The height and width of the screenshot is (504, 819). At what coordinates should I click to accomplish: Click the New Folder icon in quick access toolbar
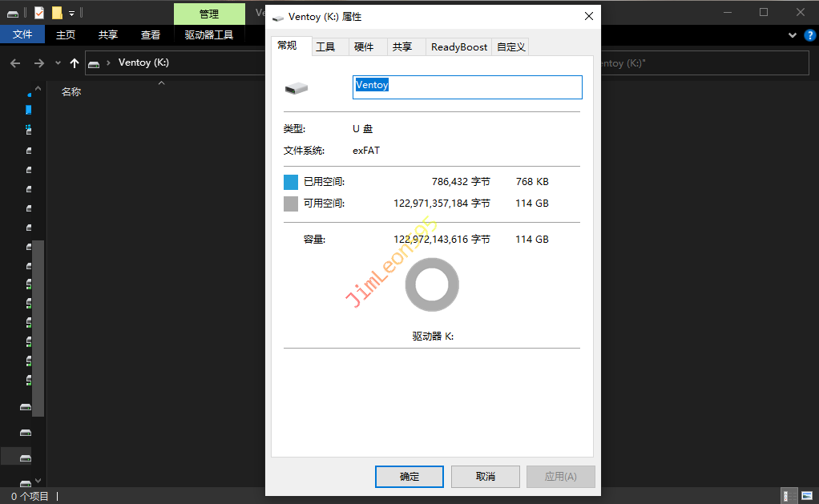click(57, 13)
